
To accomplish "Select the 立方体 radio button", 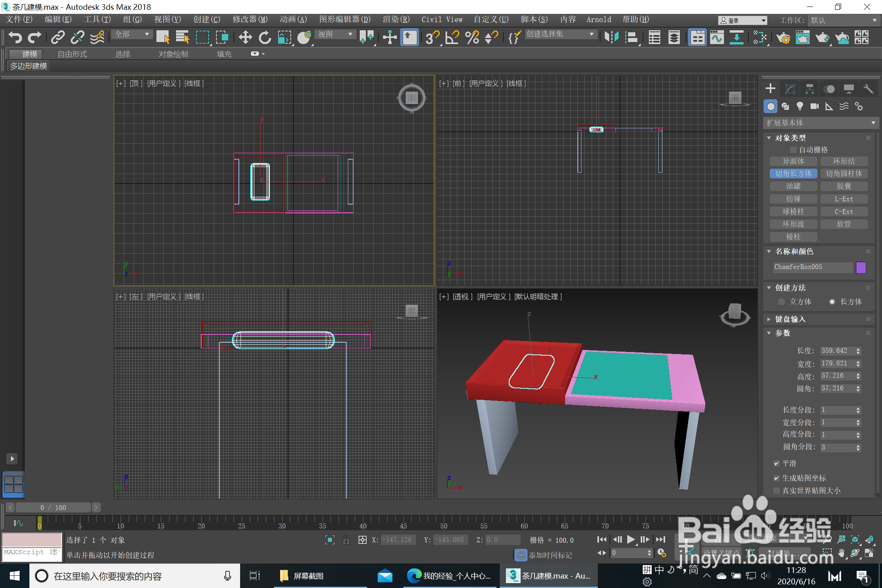I will (782, 302).
